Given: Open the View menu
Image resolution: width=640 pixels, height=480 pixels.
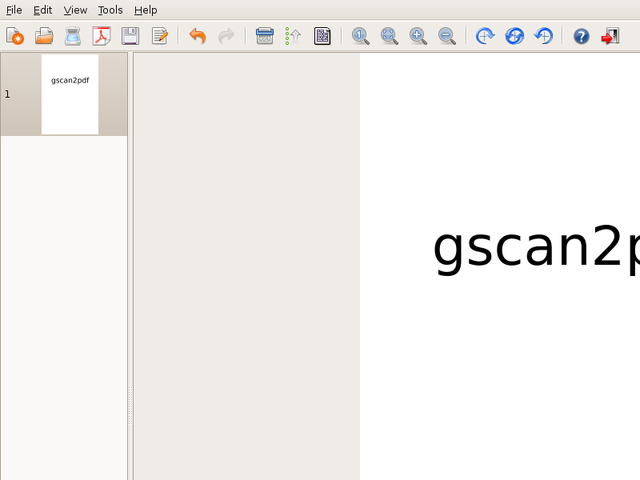Looking at the screenshot, I should [75, 10].
